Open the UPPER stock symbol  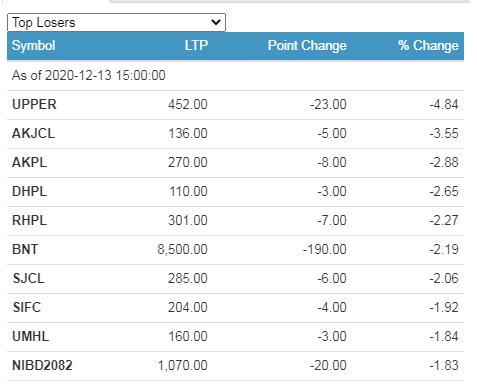[x=34, y=105]
